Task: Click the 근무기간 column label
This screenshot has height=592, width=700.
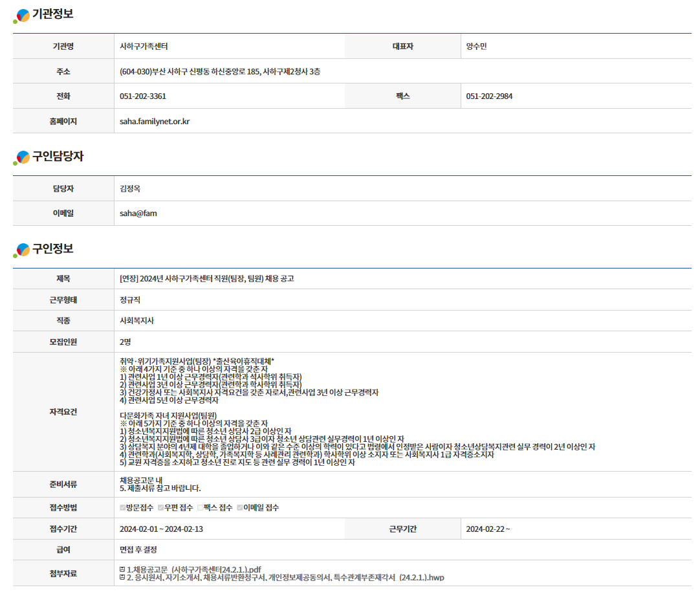Action: (x=402, y=529)
